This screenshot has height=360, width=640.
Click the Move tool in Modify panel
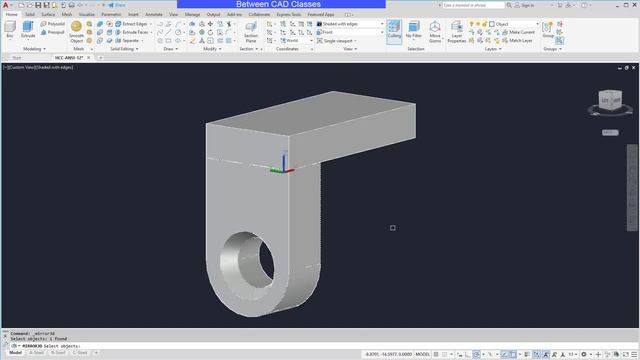[x=211, y=24]
